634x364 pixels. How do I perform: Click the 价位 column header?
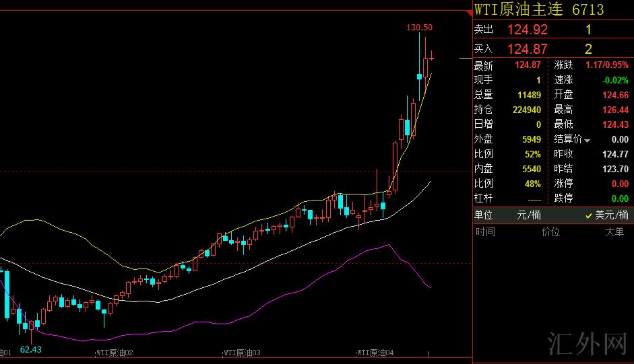(550, 231)
